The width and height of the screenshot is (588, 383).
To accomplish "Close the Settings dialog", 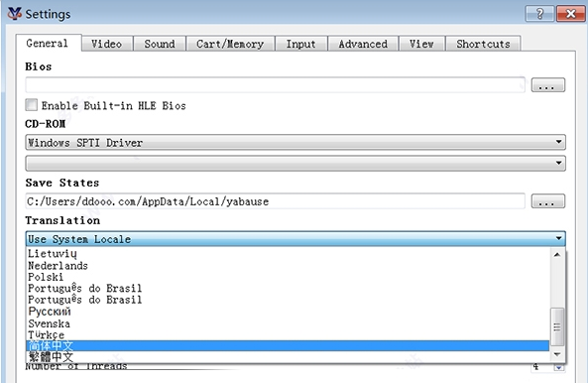I will (x=571, y=14).
